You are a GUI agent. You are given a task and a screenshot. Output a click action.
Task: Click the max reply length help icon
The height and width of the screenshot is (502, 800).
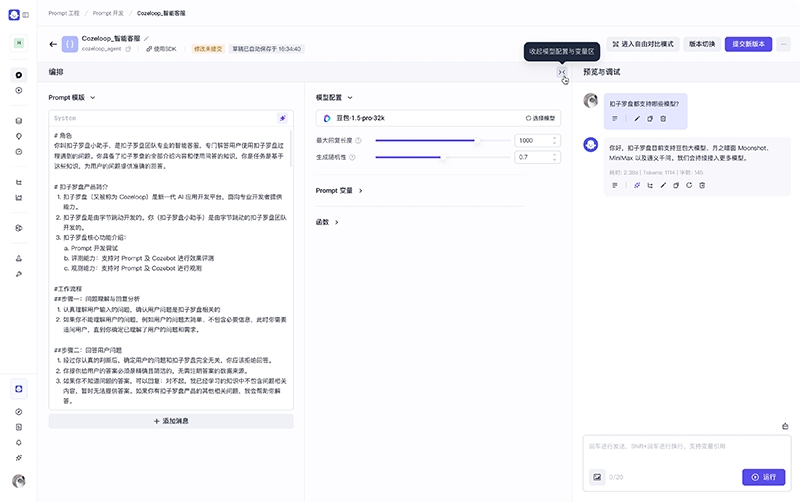tap(358, 140)
